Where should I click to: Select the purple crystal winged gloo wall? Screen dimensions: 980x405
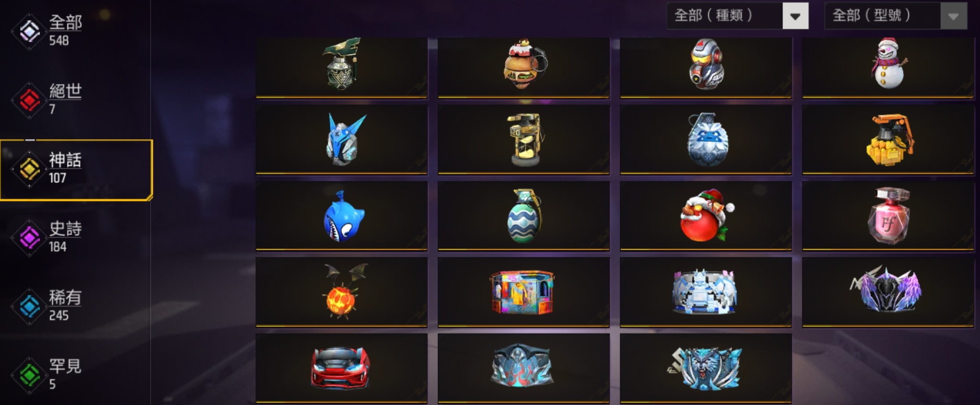click(x=888, y=292)
